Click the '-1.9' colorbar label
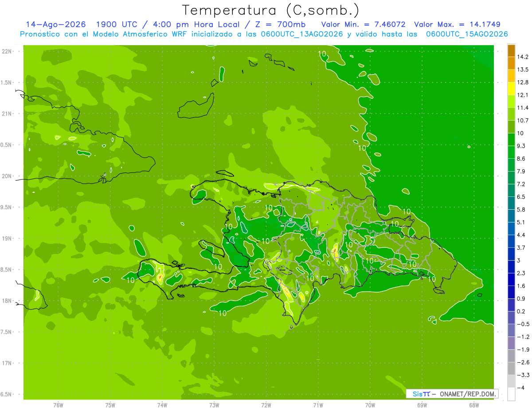Screen dimensions: 532x411 [x=522, y=349]
